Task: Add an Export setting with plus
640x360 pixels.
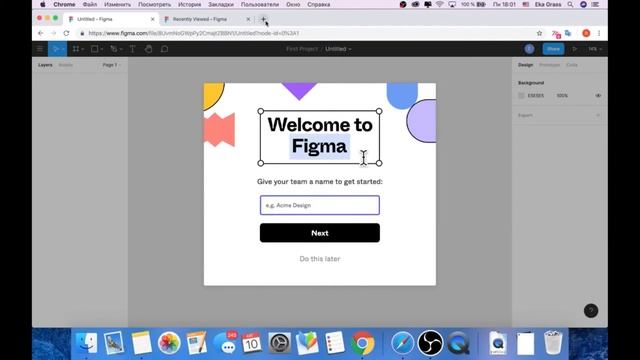Action: click(598, 116)
